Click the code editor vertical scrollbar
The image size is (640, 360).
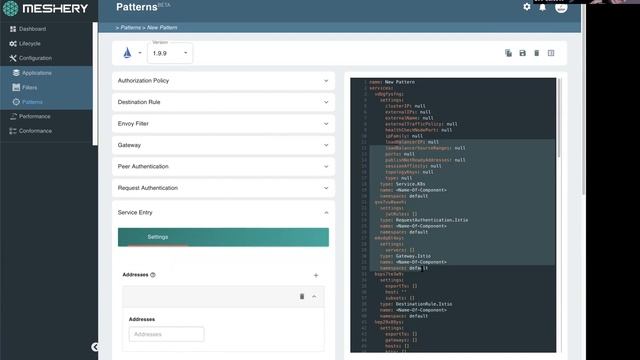559,118
